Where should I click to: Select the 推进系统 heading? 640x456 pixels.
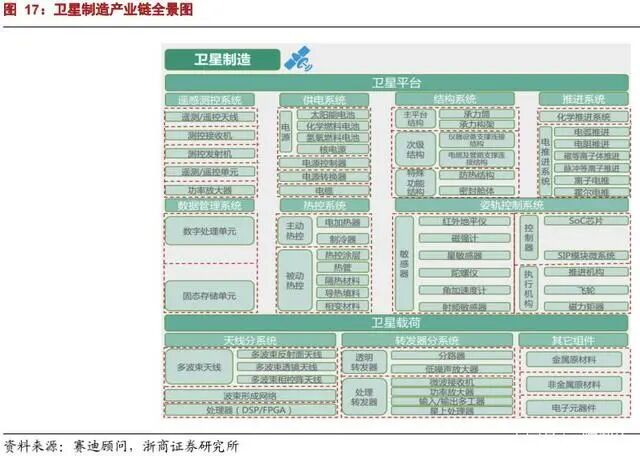click(584, 99)
